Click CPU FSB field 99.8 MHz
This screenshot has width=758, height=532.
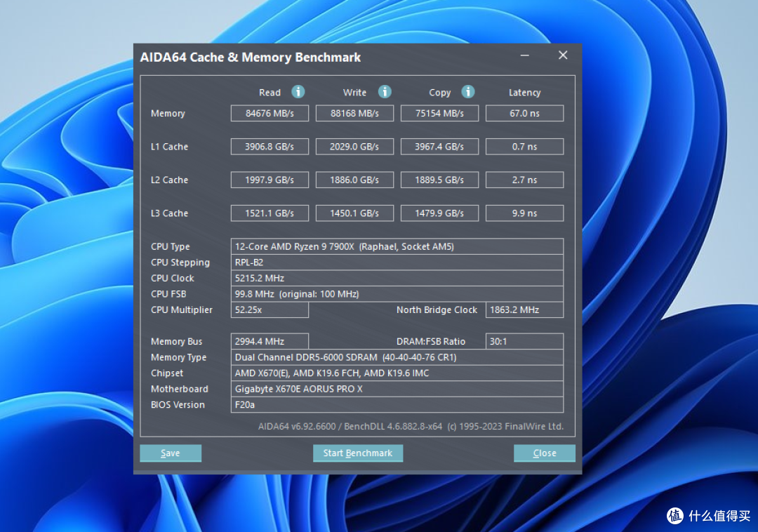pyautogui.click(x=397, y=294)
